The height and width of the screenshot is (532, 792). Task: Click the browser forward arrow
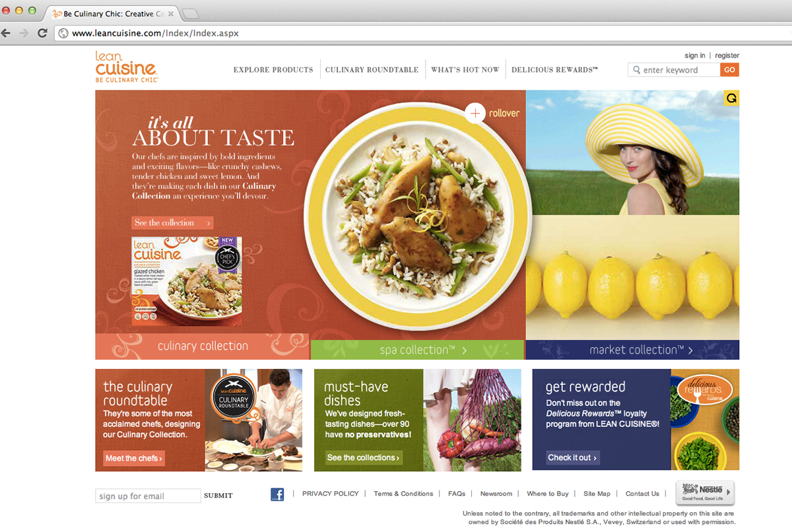[24, 32]
